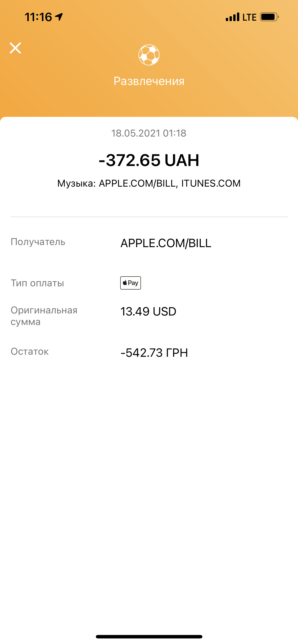Tap the soccer ball entertainment category icon
The image size is (298, 644).
coord(149,55)
